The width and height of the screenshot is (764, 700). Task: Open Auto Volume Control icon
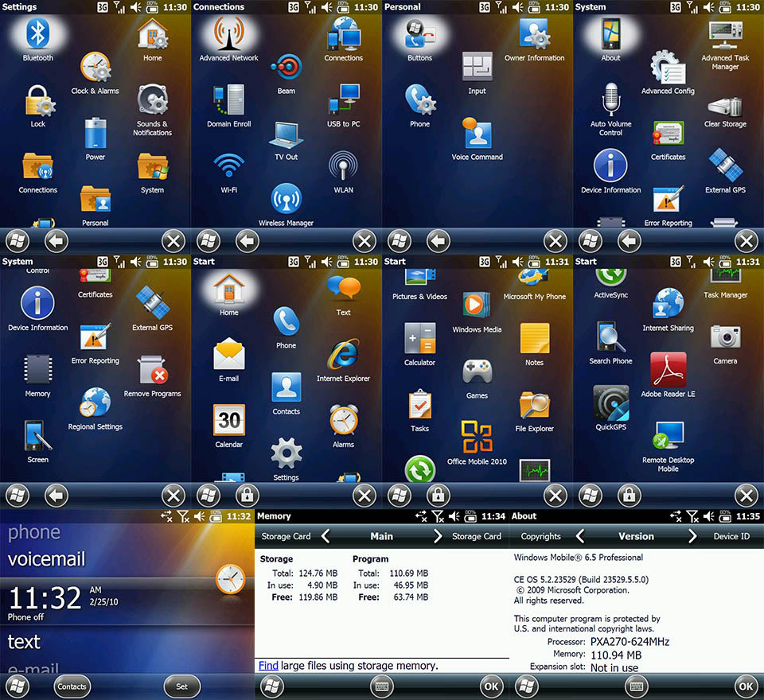611,99
